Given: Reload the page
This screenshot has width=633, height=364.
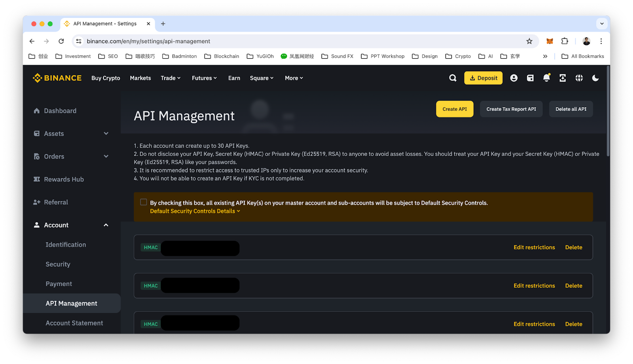Looking at the screenshot, I should pos(61,41).
